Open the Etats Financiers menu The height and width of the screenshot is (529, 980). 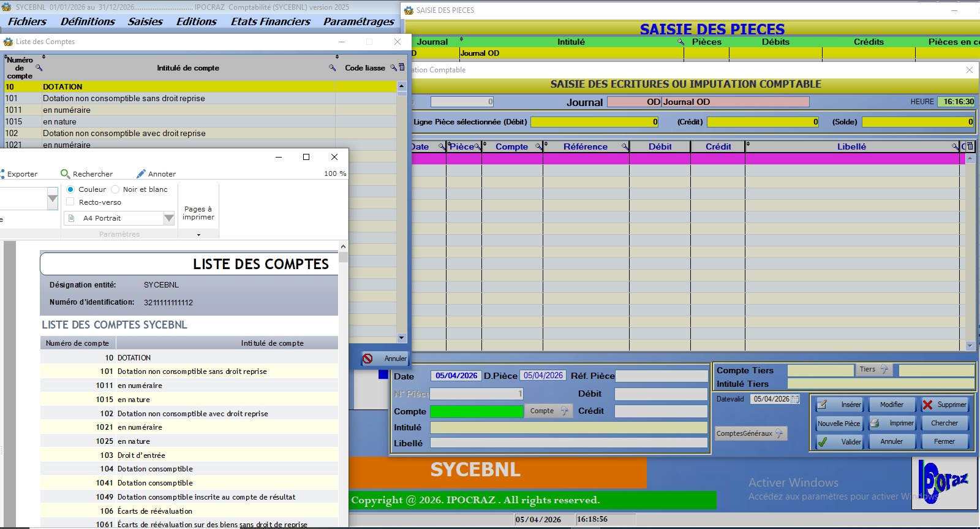tap(270, 21)
